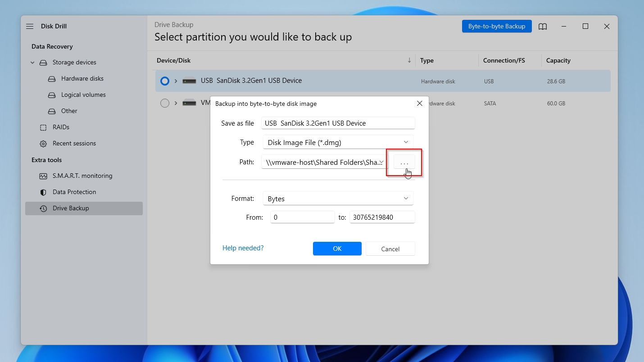Open Logical volumes in sidebar

tap(83, 95)
